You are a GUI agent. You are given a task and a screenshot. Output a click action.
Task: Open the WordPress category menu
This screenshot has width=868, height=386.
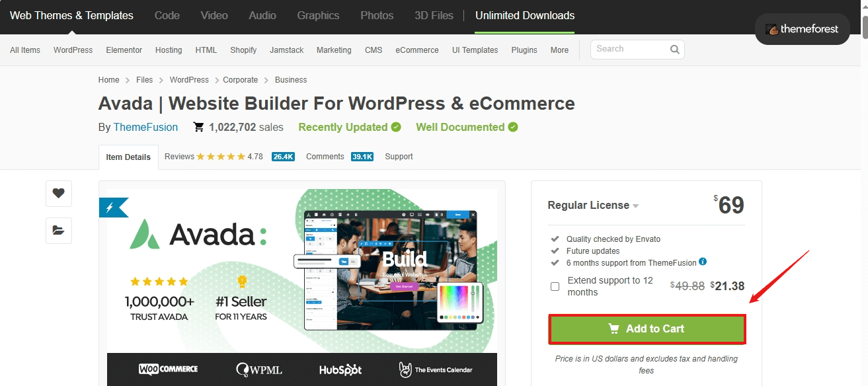[x=73, y=50]
